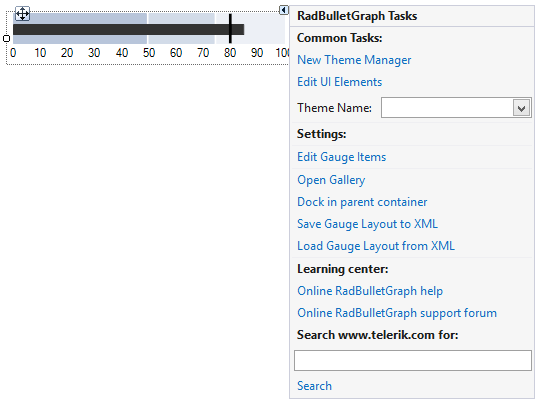Click the 50 scale label on the gauge
Viewport: 541px width, 408px height.
pos(149,53)
